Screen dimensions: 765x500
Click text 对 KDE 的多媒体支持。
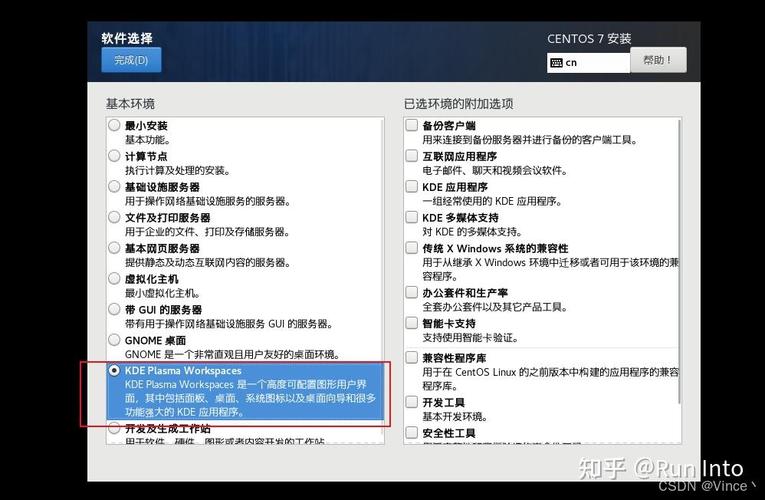pos(472,232)
